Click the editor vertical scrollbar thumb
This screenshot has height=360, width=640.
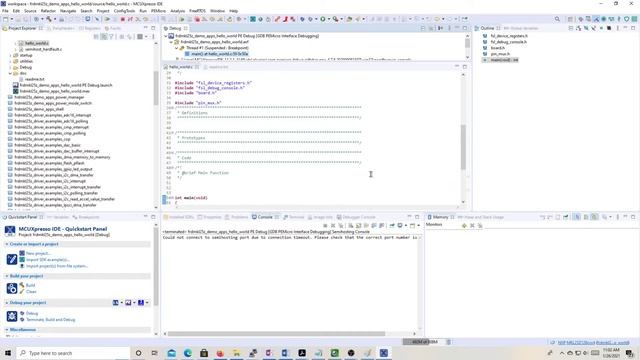pyautogui.click(x=463, y=147)
